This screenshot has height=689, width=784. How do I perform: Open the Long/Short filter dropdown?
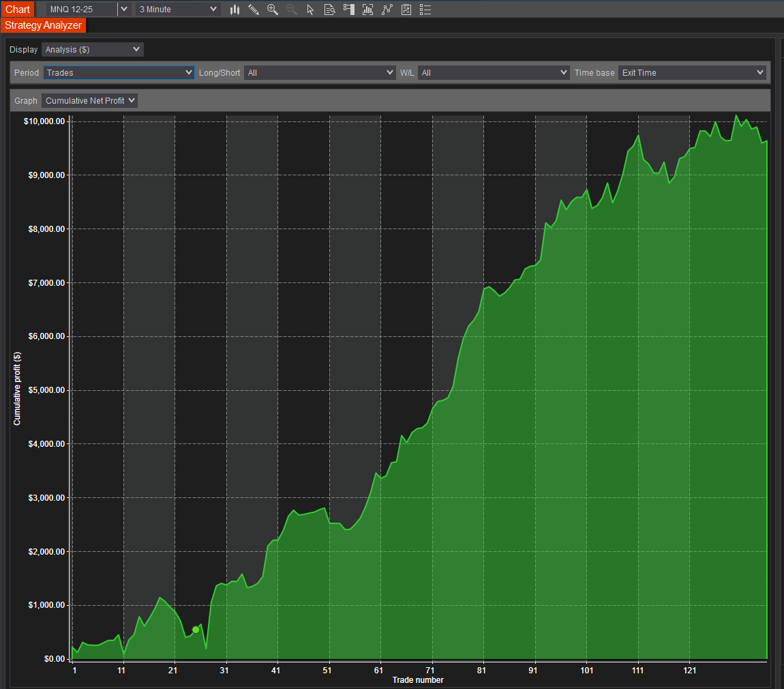pyautogui.click(x=320, y=73)
